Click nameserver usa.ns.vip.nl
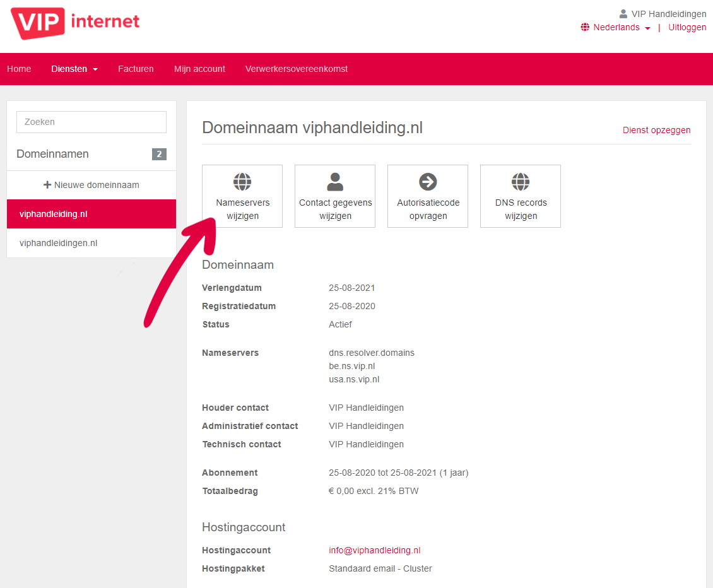713x588 pixels. tap(354, 379)
